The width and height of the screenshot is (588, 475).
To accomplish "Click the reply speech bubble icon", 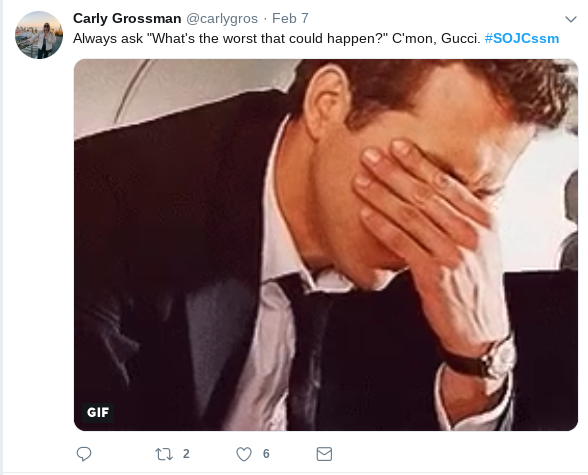I will click(84, 454).
